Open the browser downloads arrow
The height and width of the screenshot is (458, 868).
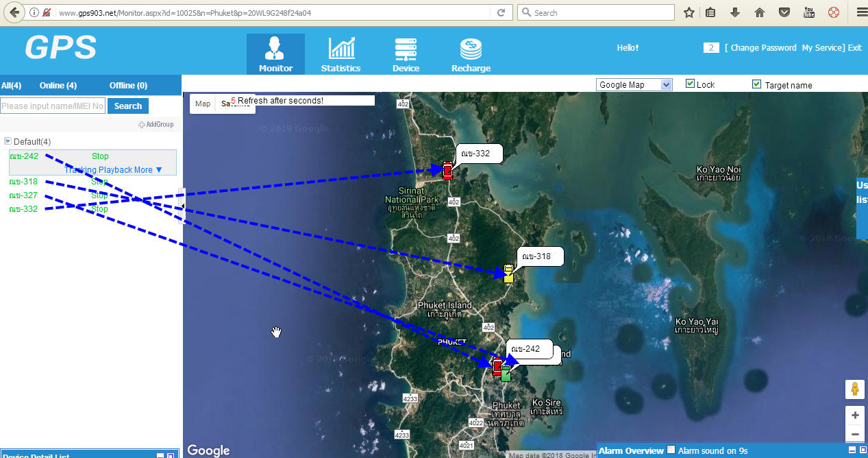pyautogui.click(x=735, y=12)
